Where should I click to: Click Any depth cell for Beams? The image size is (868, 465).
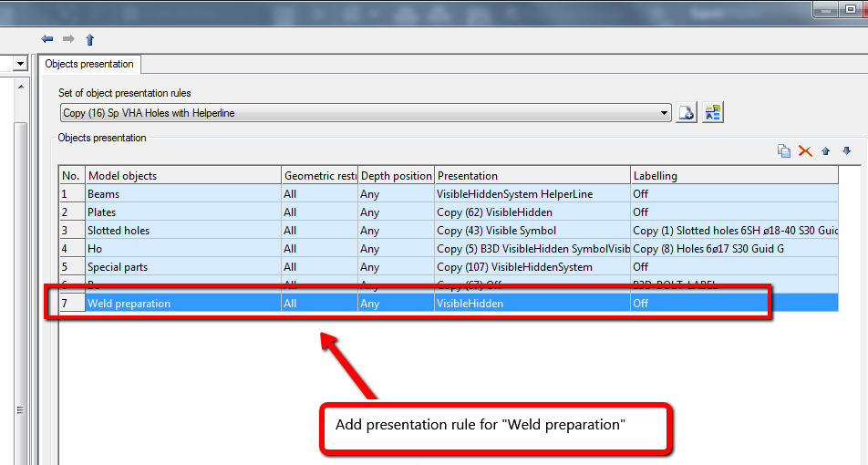pyautogui.click(x=396, y=193)
